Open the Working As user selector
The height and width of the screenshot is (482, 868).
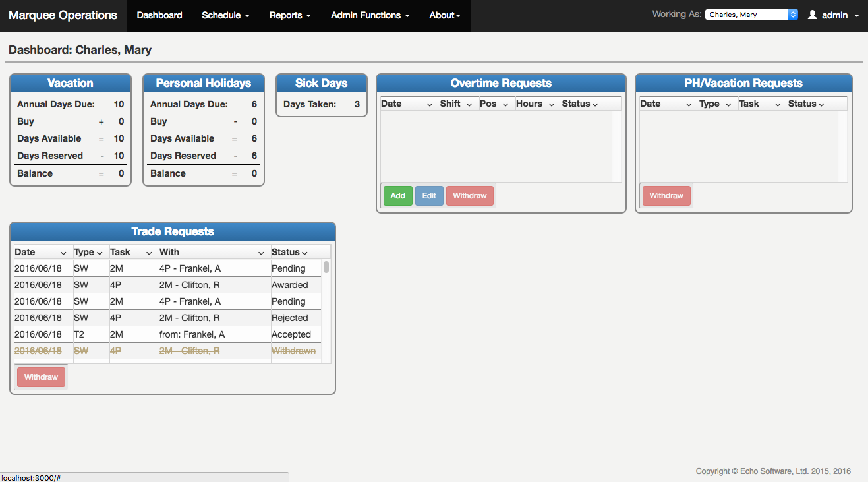751,15
